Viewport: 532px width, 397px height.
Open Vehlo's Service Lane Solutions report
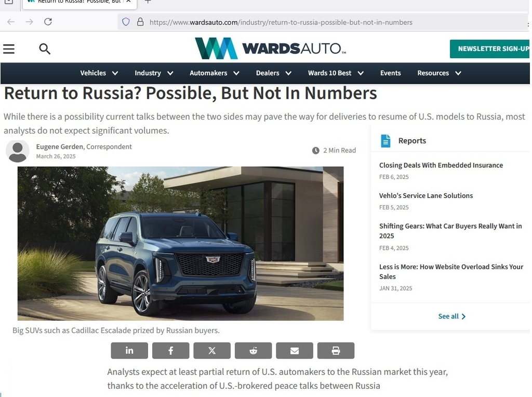426,195
